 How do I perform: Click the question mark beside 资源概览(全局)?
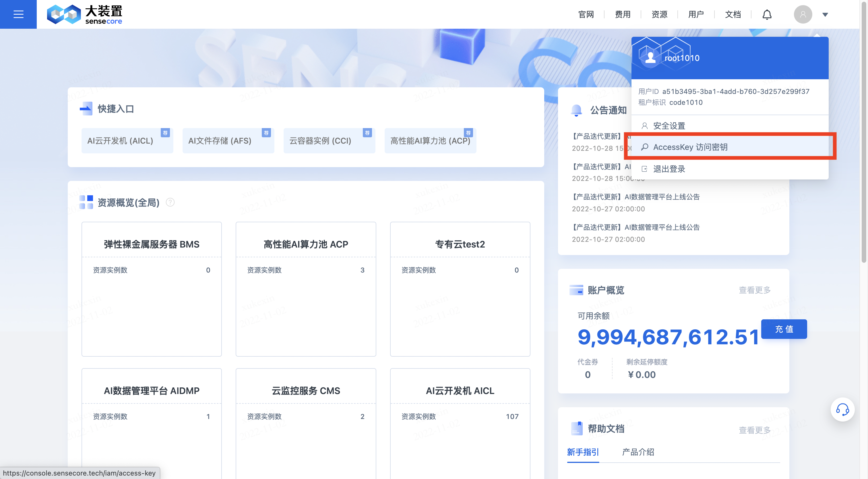(x=170, y=202)
